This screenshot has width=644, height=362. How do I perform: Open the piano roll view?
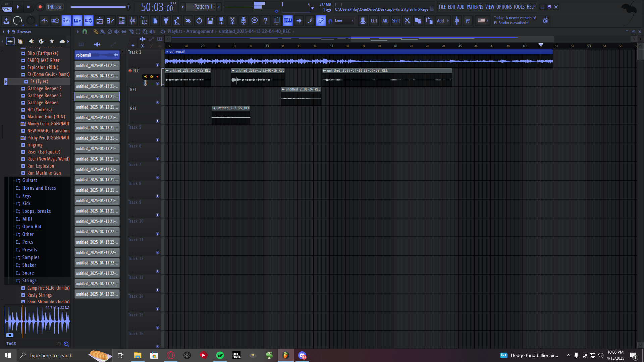click(x=111, y=21)
